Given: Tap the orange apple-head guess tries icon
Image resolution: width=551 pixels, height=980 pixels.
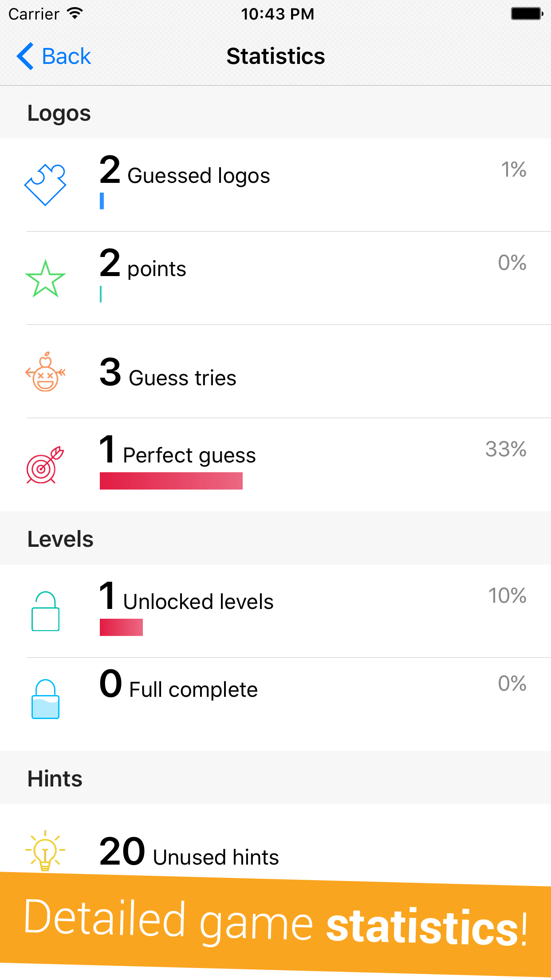Looking at the screenshot, I should click(x=45, y=372).
